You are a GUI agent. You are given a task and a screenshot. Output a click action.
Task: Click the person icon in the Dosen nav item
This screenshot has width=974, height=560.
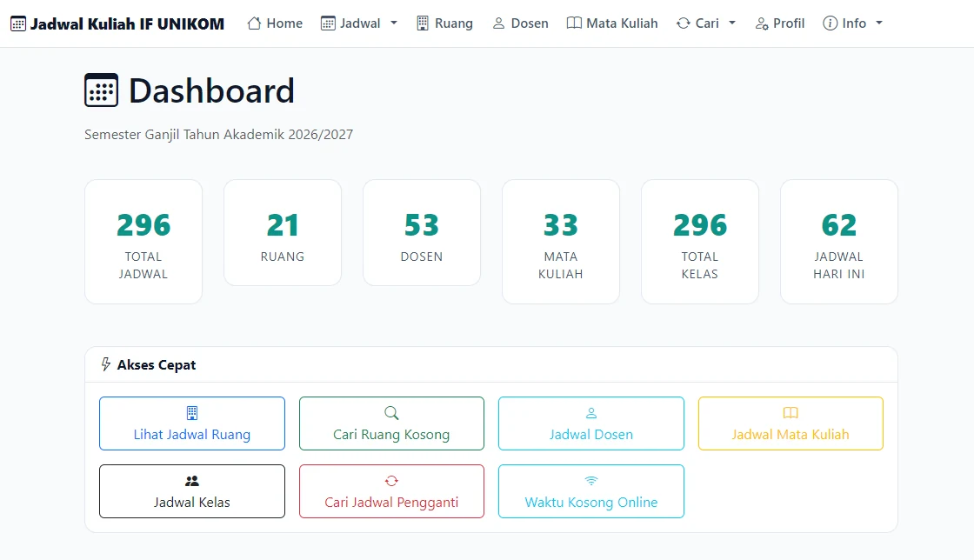click(498, 23)
